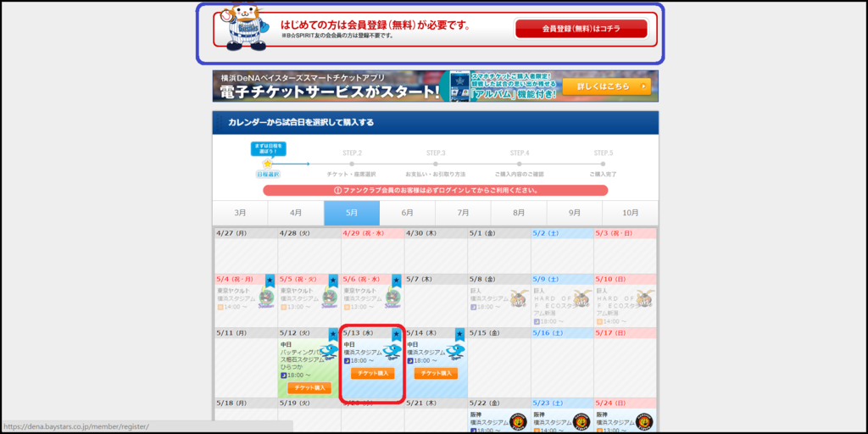Click the blue star ribbon on 5/12
Screen dimensions: 868x434
click(333, 334)
